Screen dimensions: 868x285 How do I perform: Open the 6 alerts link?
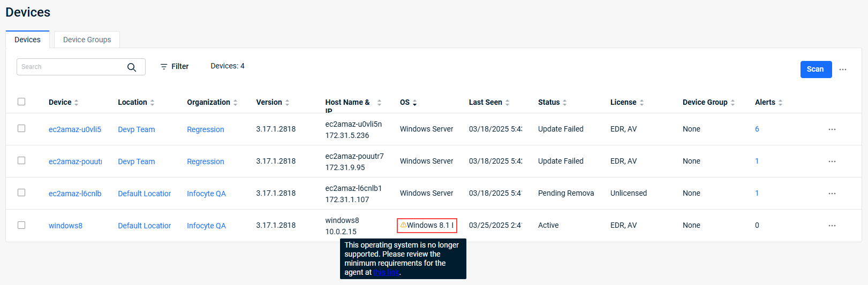click(x=757, y=129)
